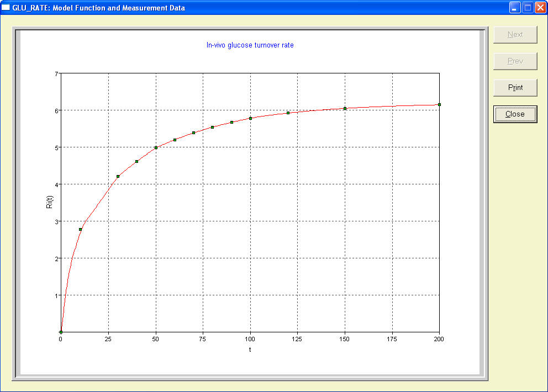The height and width of the screenshot is (392, 548).
Task: Minimize the GLU_RATE window
Action: coord(515,8)
